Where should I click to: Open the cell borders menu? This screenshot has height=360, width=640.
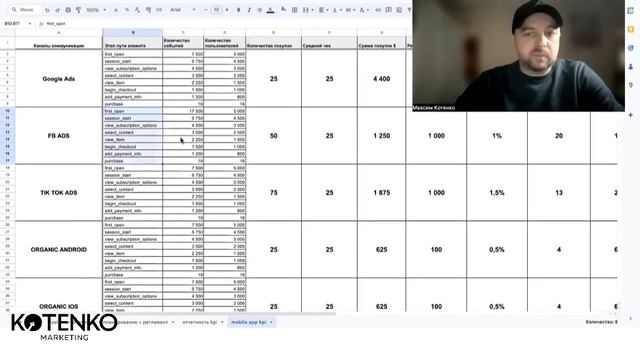[x=294, y=10]
